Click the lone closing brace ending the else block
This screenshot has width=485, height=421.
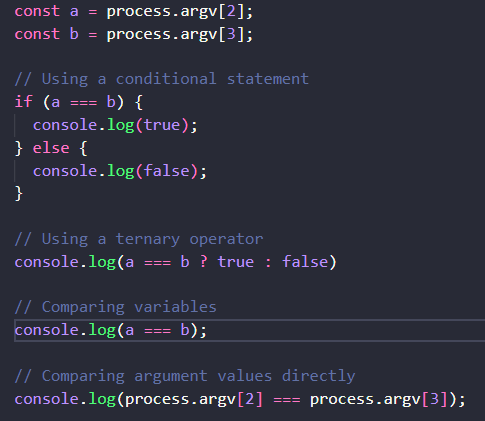(x=19, y=194)
